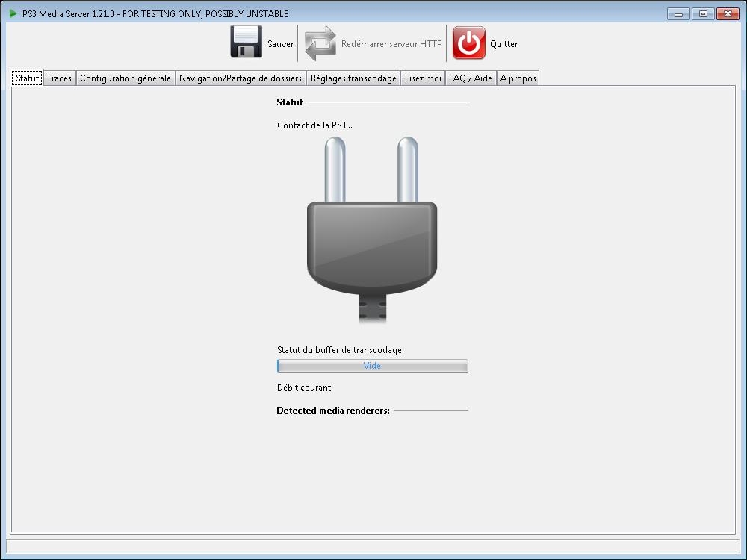Close the PS3 Media Server window
The image size is (747, 560).
pos(728,13)
